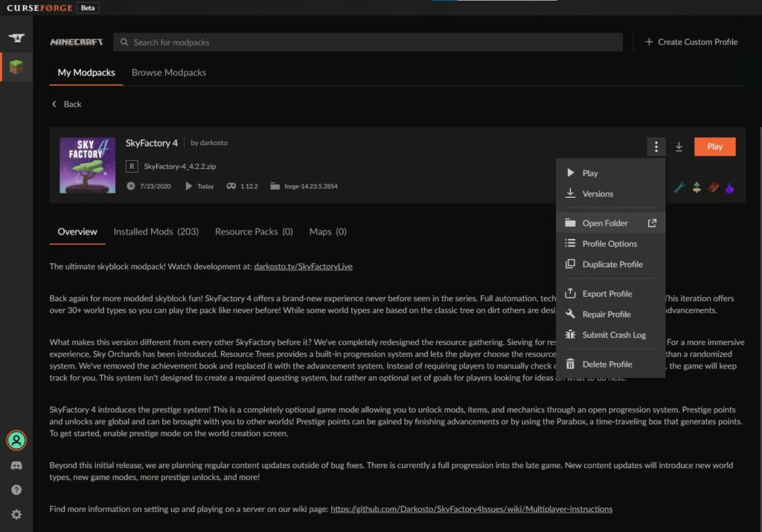The width and height of the screenshot is (762, 532).
Task: Click the download versions icon beside Play
Action: click(679, 147)
